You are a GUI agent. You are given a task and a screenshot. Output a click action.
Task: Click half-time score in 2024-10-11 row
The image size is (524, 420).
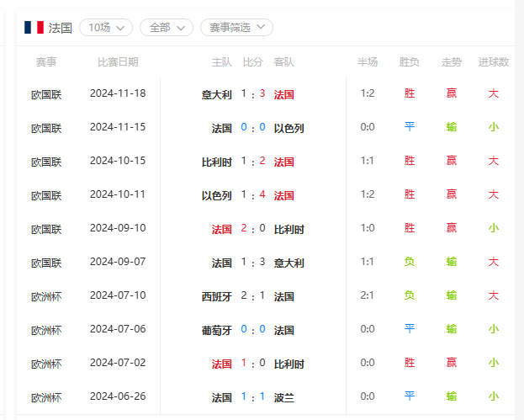coord(368,194)
